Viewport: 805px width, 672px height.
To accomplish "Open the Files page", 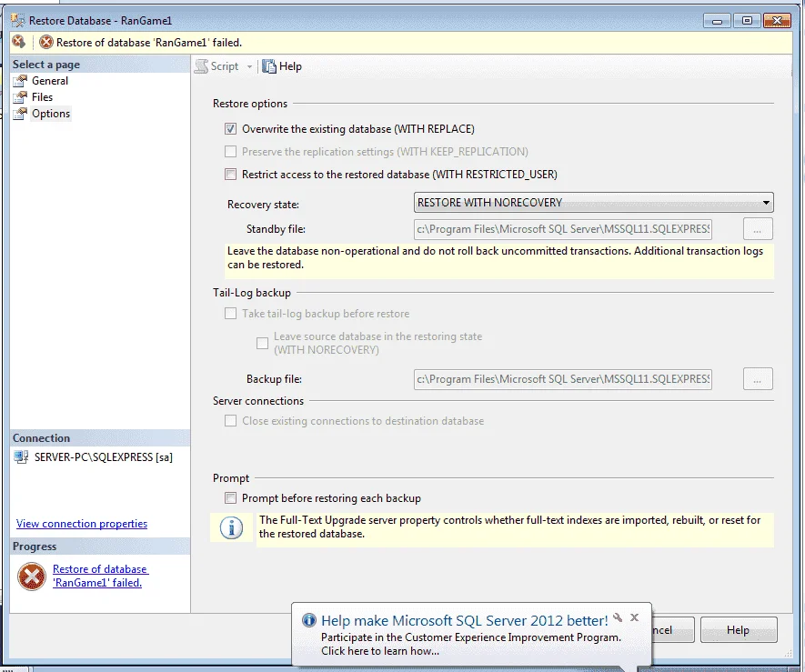I will 42,97.
